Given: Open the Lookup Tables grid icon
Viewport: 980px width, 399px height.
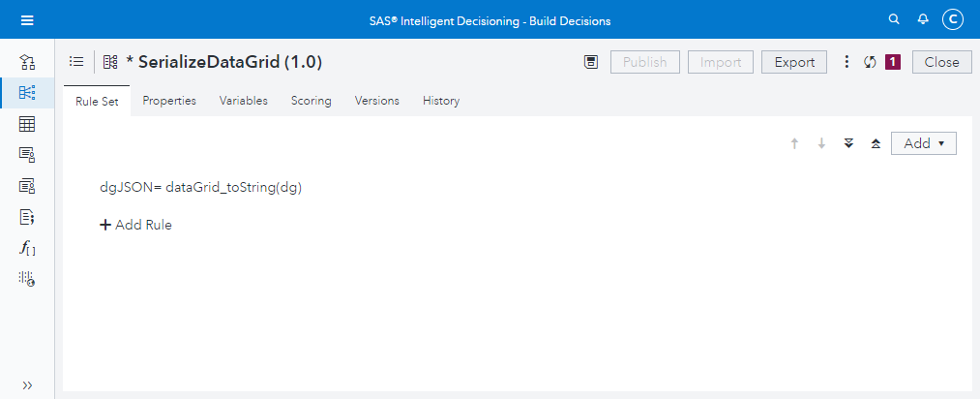Looking at the screenshot, I should pos(27,124).
